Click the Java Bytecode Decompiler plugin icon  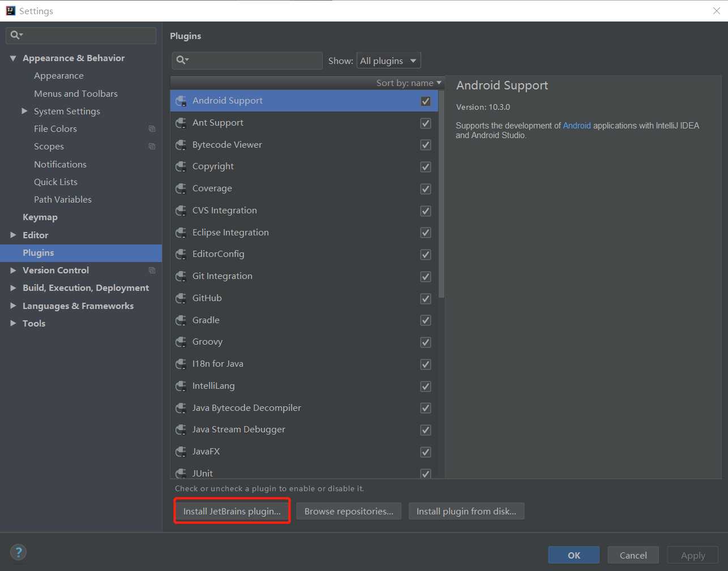point(181,408)
